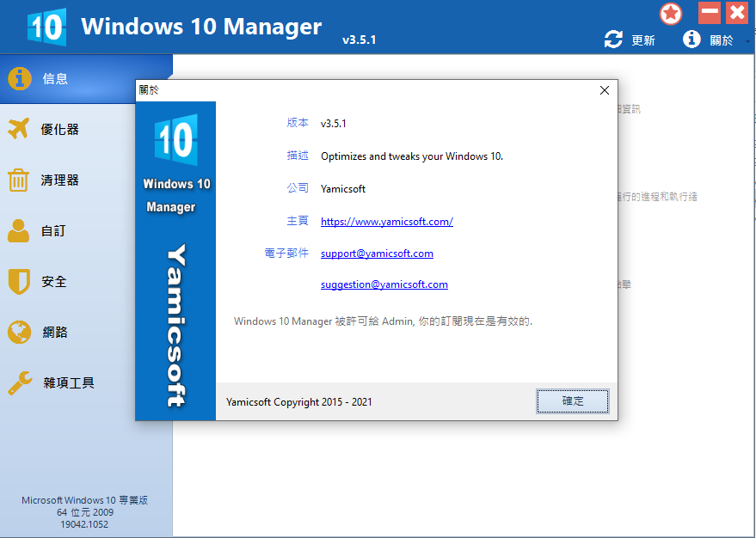Click the 更新 update label

tap(643, 40)
